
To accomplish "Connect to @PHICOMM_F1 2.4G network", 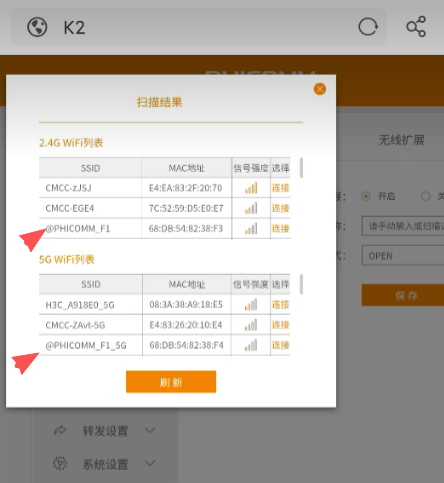I will point(280,228).
